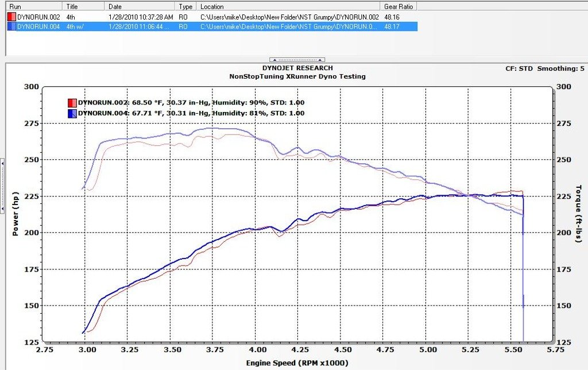Screen dimensions: 588x370
Task: Click the DYNORUN.004 legend conditions text
Action: (x=191, y=113)
